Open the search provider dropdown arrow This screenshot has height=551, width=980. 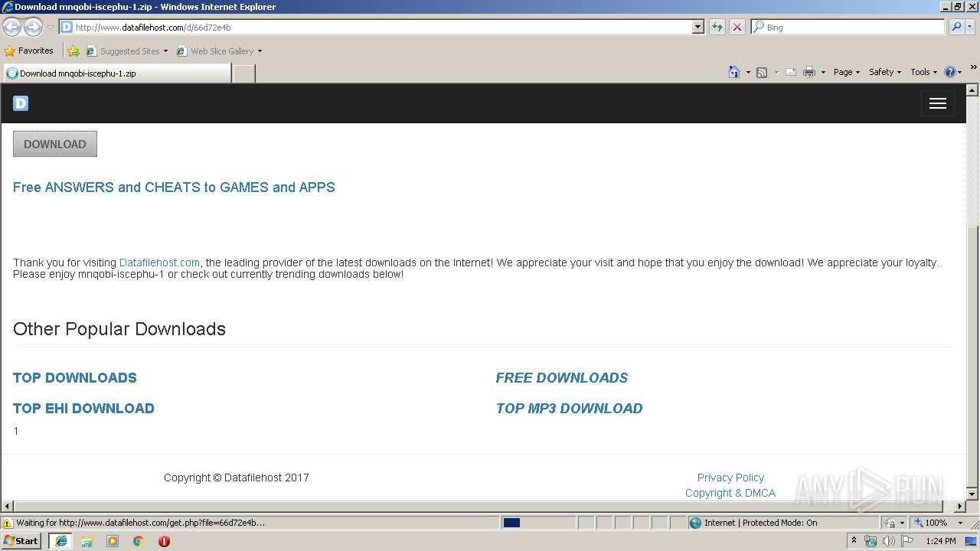point(970,27)
